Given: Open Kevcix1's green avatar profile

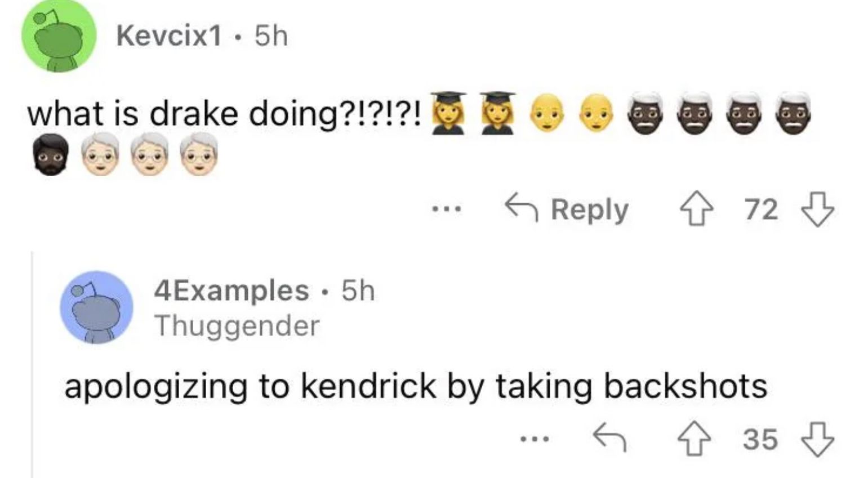Looking at the screenshot, I should pos(58,37).
